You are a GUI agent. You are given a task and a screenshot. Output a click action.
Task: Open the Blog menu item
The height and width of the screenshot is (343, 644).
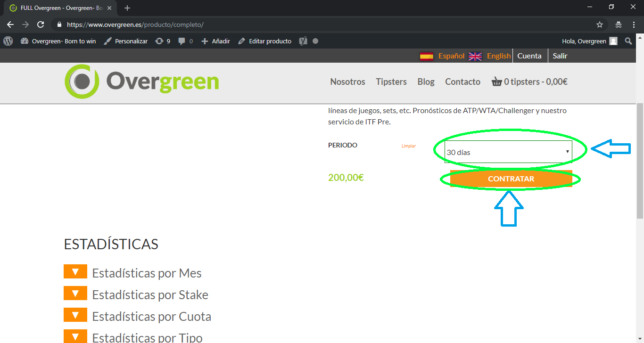[426, 82]
